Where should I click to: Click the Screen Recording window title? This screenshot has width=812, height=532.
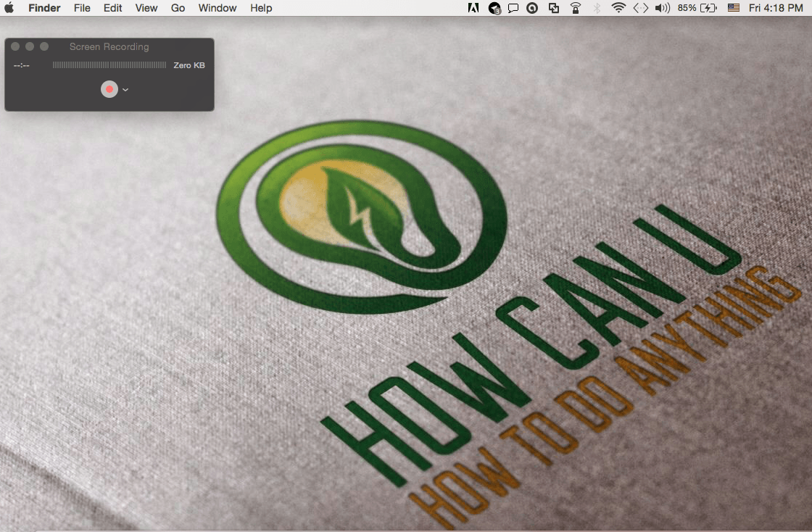pos(109,46)
